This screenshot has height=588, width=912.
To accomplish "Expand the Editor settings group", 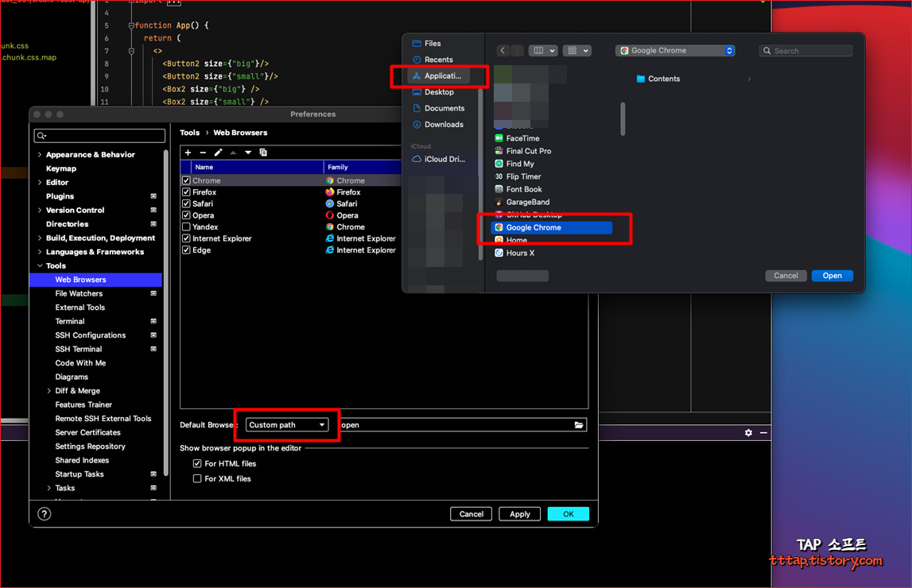I will (40, 183).
